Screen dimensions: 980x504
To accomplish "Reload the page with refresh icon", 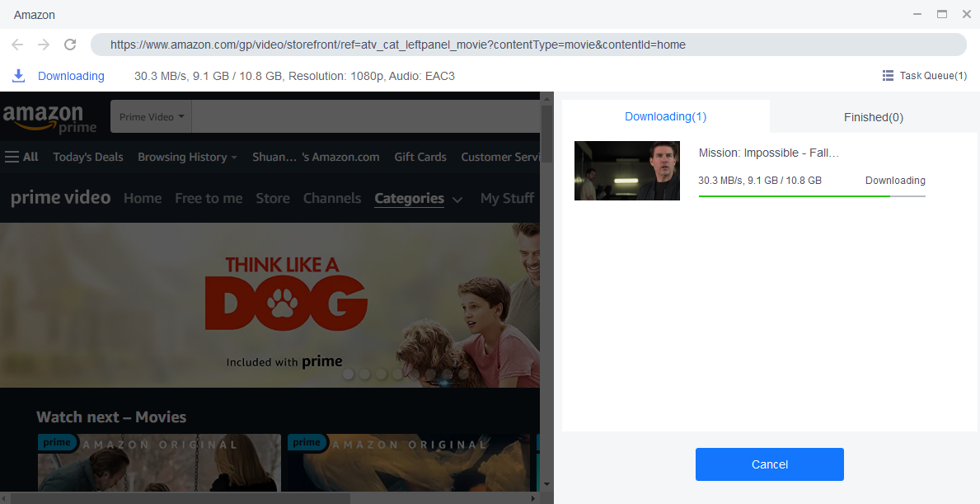I will [70, 45].
